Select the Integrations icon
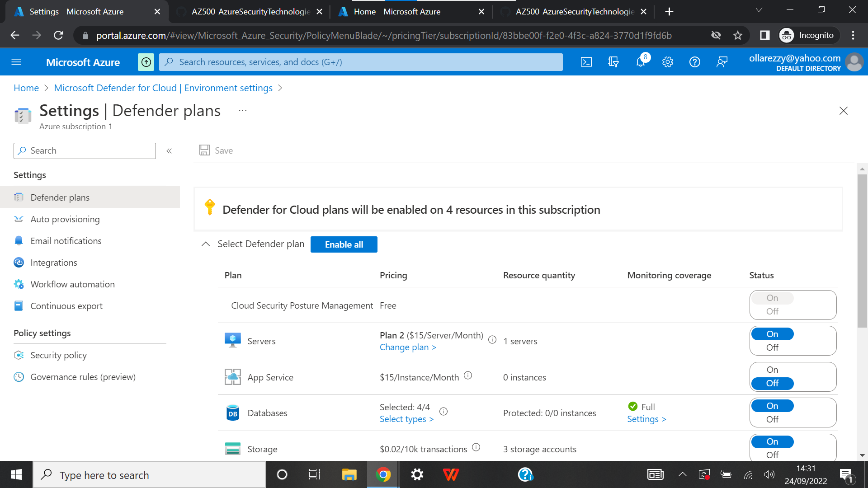 pos(19,262)
